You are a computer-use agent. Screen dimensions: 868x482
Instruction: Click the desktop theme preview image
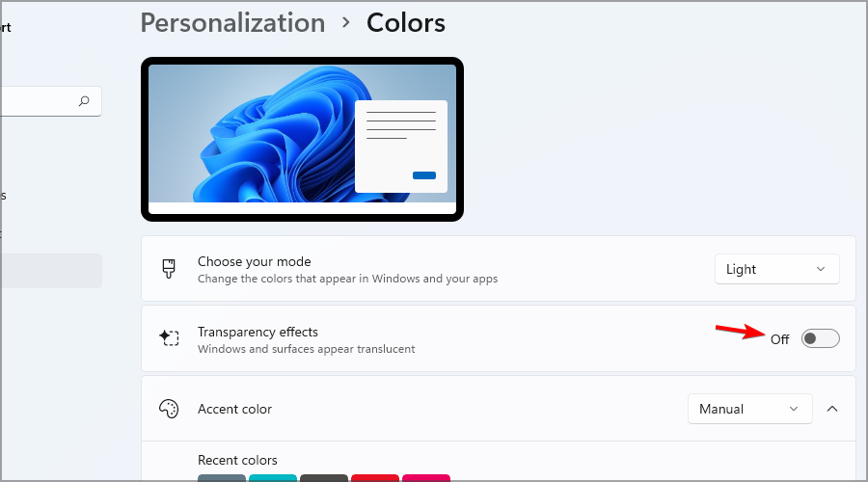pos(302,139)
